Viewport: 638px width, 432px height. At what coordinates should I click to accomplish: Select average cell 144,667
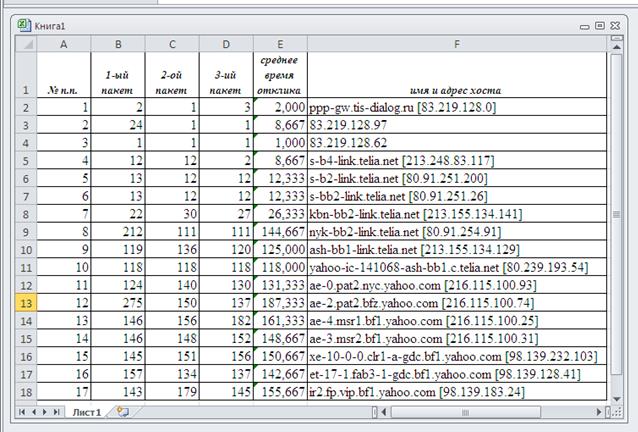tap(280, 231)
